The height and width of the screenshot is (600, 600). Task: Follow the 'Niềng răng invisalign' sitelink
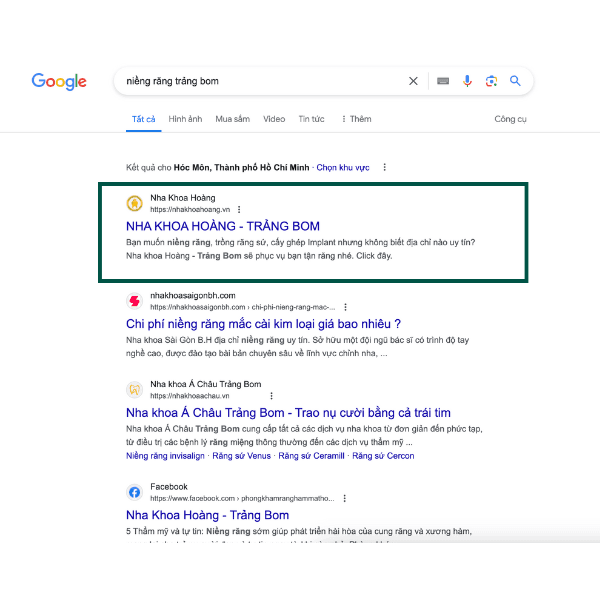coord(165,456)
